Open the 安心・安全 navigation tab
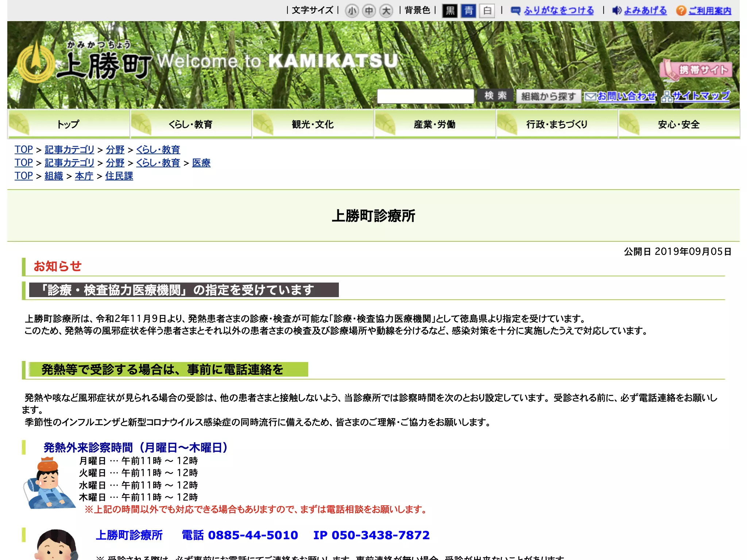Screen dimensions: 747x560 pyautogui.click(x=679, y=124)
